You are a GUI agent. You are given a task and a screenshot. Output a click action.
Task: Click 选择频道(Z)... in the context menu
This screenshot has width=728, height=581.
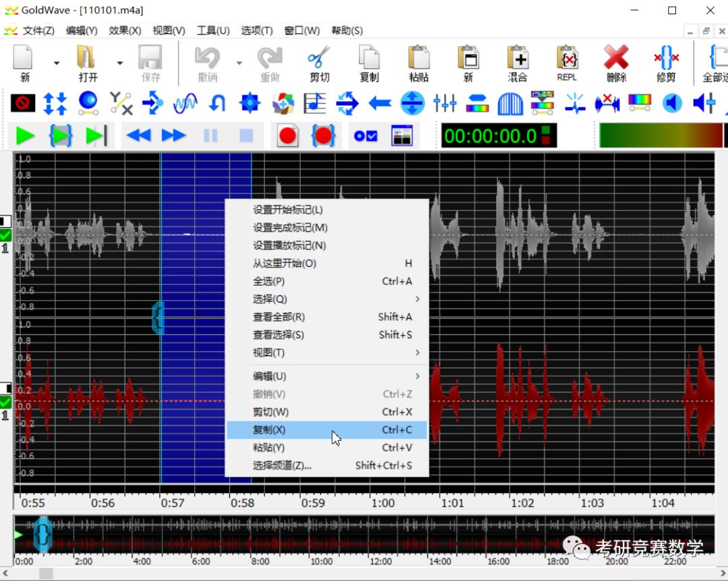pos(327,465)
